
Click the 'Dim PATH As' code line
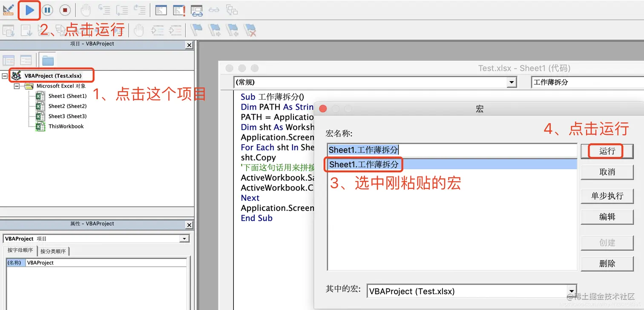pyautogui.click(x=277, y=107)
